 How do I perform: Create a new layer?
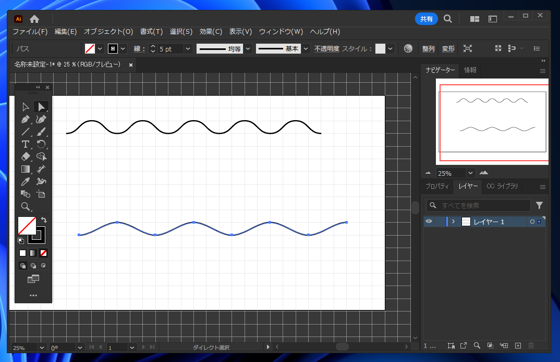pos(518,345)
